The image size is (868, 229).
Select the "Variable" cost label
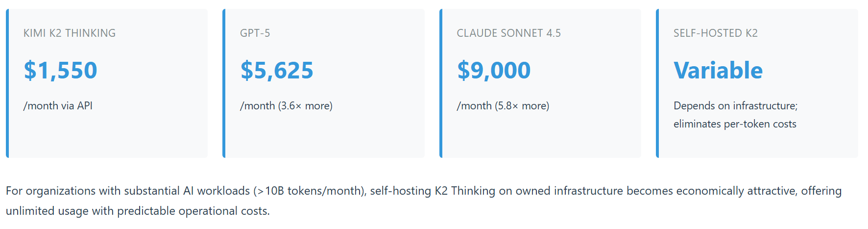click(718, 71)
